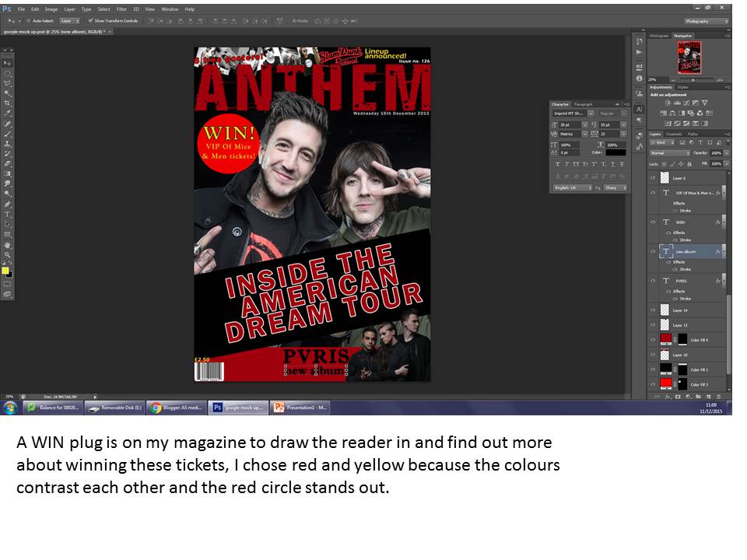
Task: Open the Window menu
Action: [170, 9]
